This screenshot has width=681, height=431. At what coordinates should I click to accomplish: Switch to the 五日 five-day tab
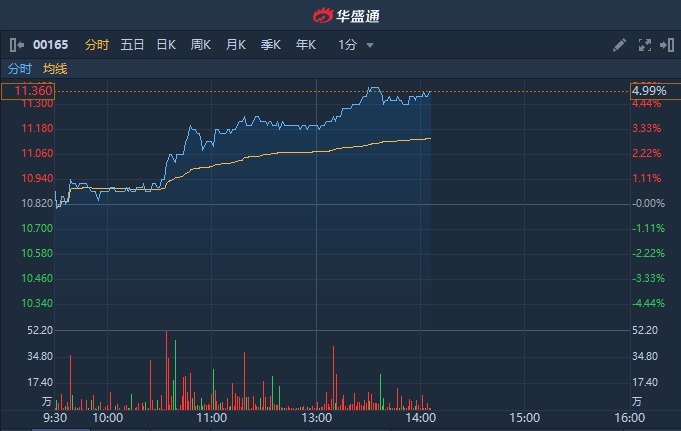pos(132,45)
